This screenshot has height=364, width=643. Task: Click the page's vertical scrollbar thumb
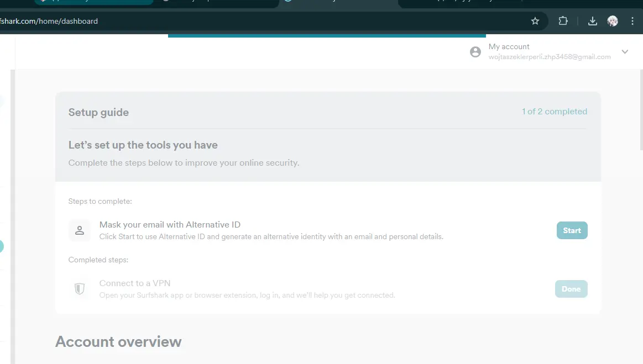tap(641, 109)
